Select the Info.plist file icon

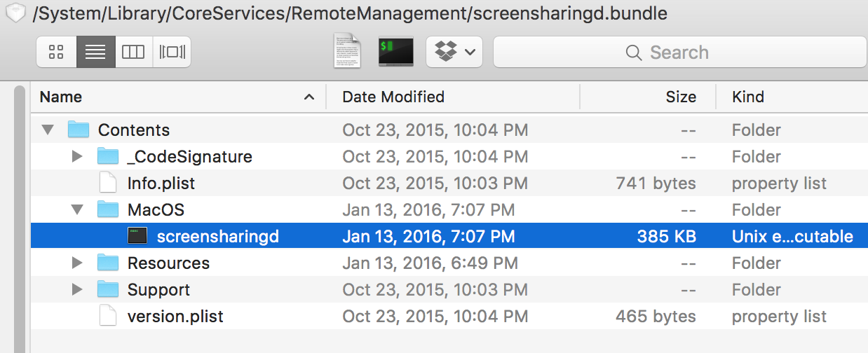click(x=107, y=184)
